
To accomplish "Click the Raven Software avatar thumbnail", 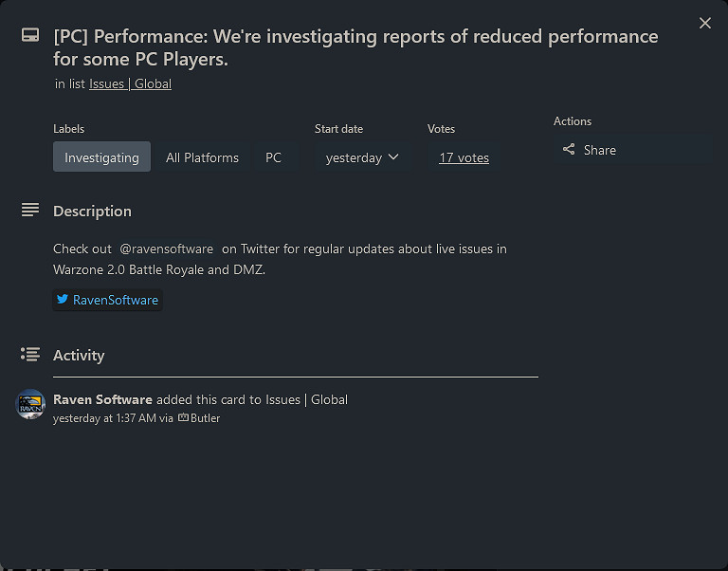I will pos(30,404).
